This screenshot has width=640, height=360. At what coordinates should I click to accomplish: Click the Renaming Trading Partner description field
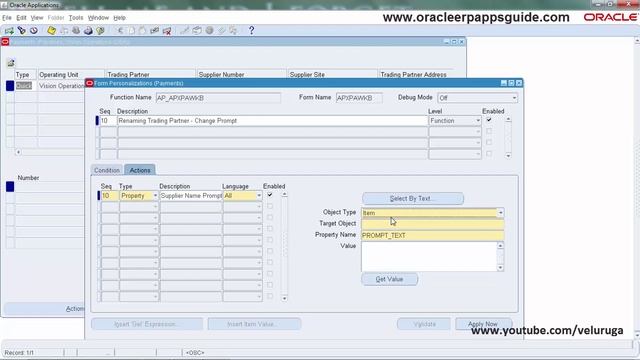tap(272, 121)
